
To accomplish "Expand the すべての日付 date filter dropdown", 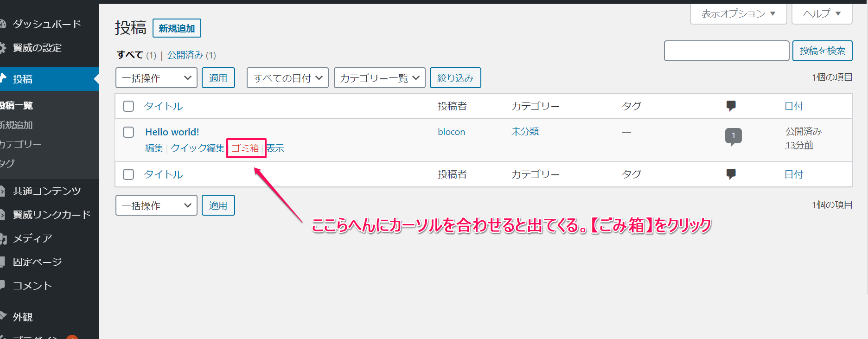I will 287,78.
